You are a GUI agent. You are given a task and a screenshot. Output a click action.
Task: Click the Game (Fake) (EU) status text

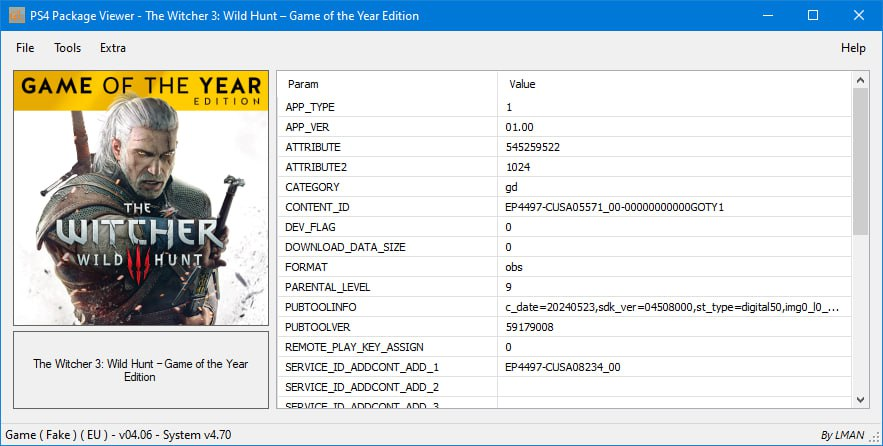pyautogui.click(x=118, y=435)
